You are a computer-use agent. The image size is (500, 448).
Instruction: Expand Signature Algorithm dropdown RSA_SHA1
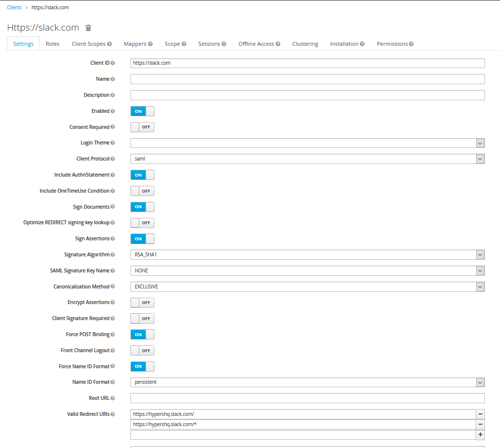[x=307, y=254]
